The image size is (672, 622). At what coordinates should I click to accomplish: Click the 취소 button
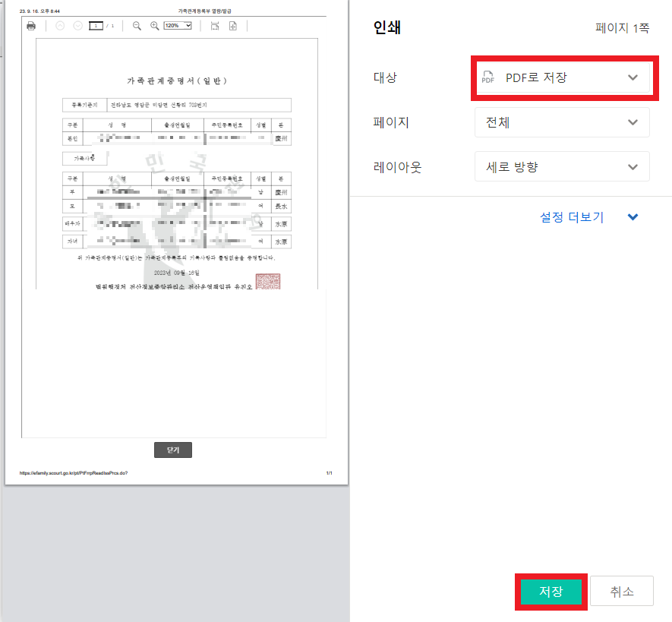[622, 592]
